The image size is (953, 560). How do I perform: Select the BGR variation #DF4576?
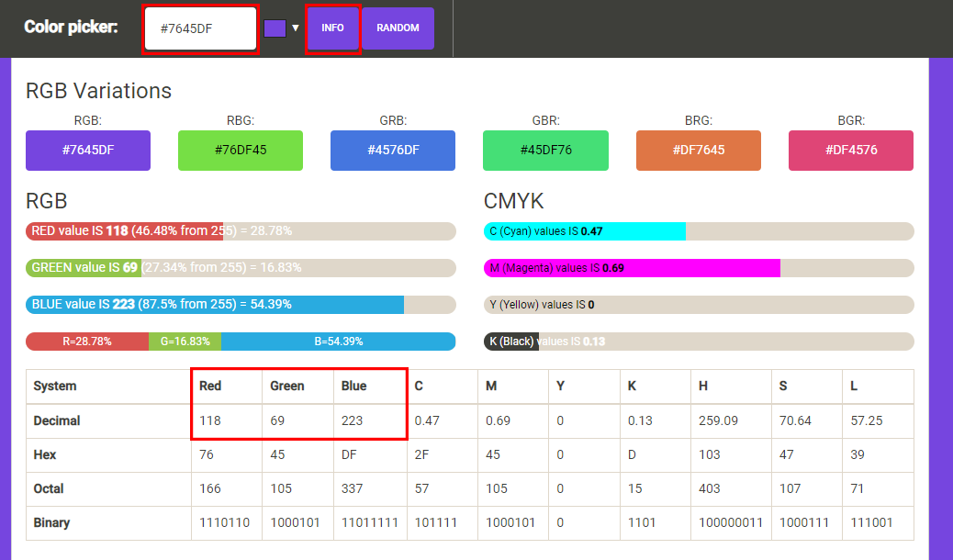[850, 150]
